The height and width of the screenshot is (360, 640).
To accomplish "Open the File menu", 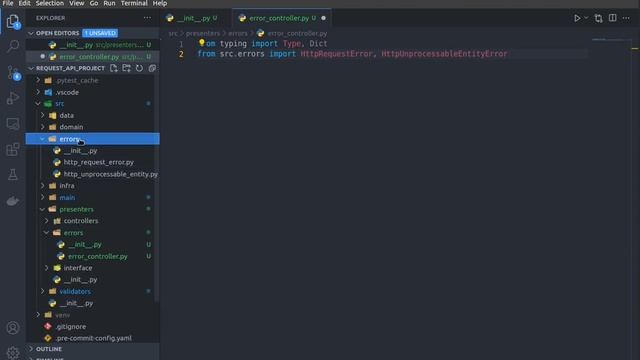I will point(8,3).
